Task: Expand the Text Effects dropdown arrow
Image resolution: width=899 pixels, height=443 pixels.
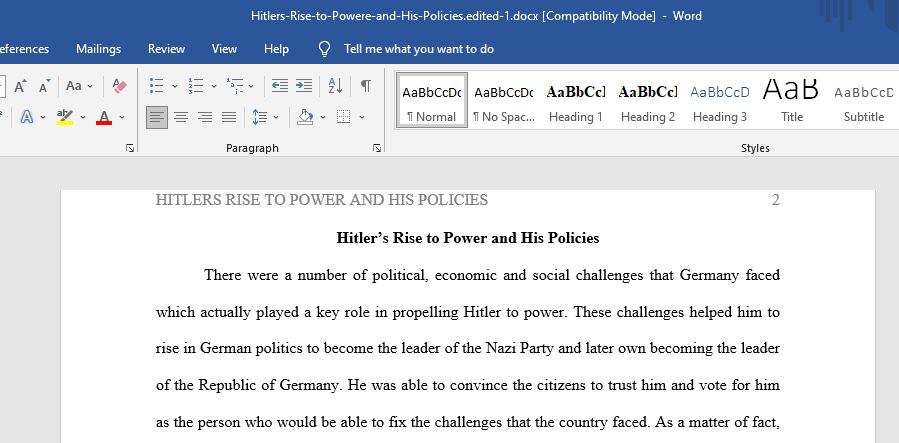Action: coord(44,117)
